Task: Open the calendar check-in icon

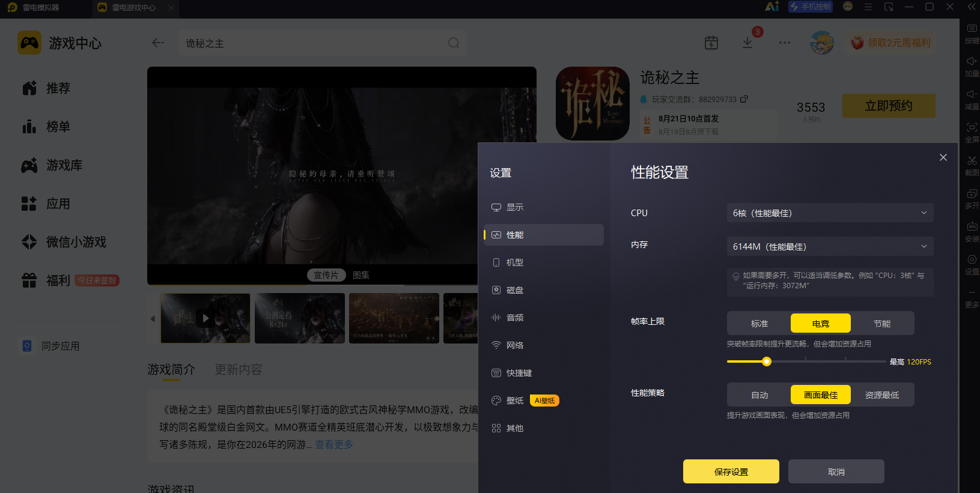Action: (711, 43)
